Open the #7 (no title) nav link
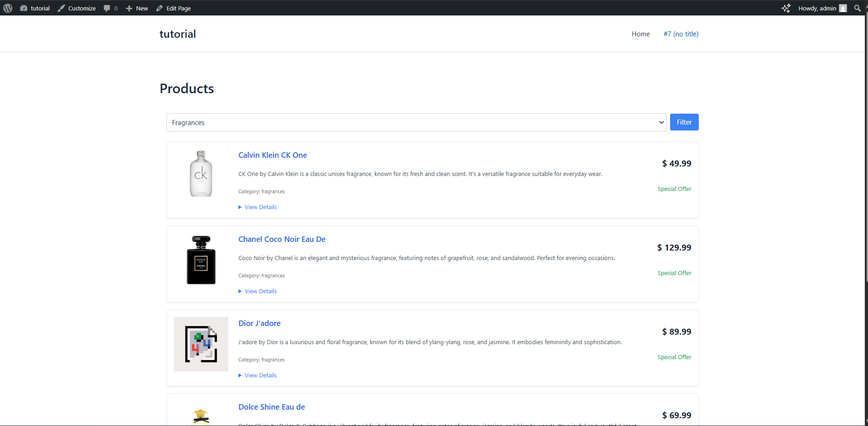Screen dimensions: 868x426 (681, 34)
